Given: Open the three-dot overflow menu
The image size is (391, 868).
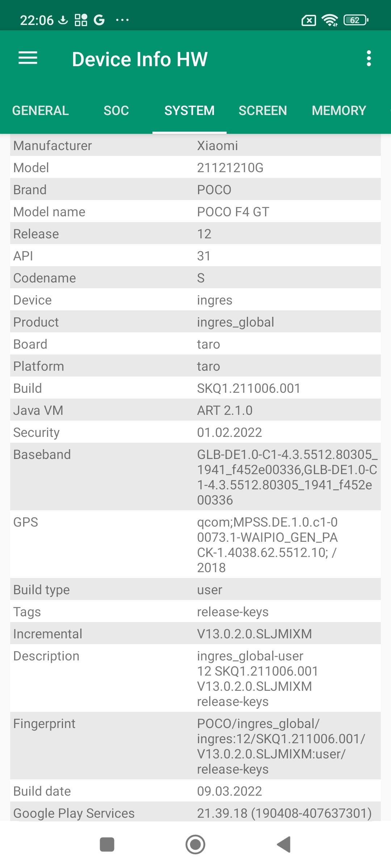Looking at the screenshot, I should click(x=369, y=59).
